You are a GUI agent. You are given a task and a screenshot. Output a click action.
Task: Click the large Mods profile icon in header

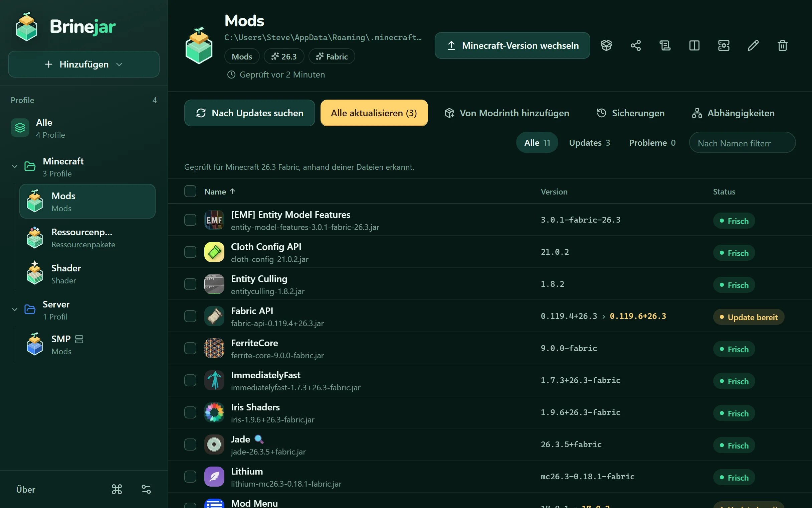tap(199, 46)
